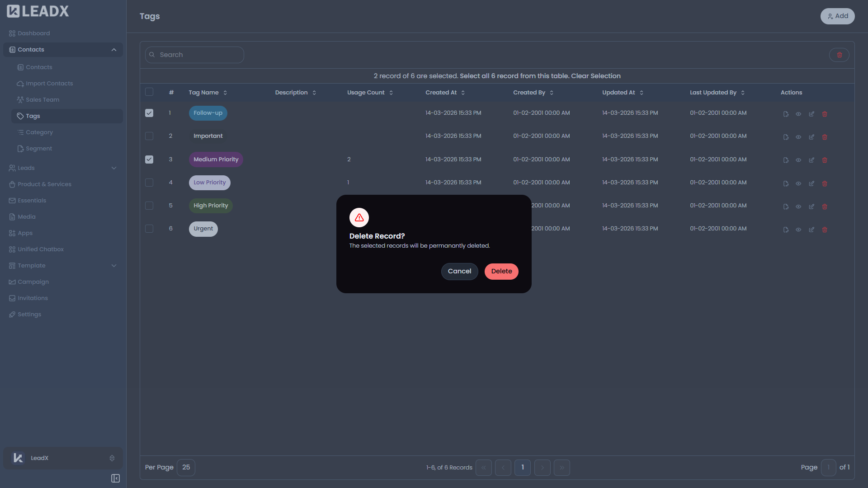The height and width of the screenshot is (488, 868).
Task: Go to Unified Chatbox menu item
Action: 41,249
